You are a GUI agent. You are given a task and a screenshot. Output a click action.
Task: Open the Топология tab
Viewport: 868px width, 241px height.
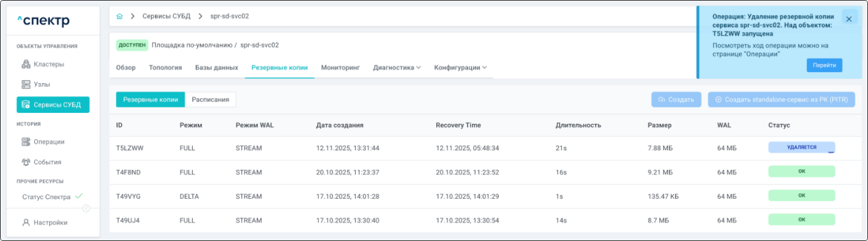pyautogui.click(x=165, y=68)
